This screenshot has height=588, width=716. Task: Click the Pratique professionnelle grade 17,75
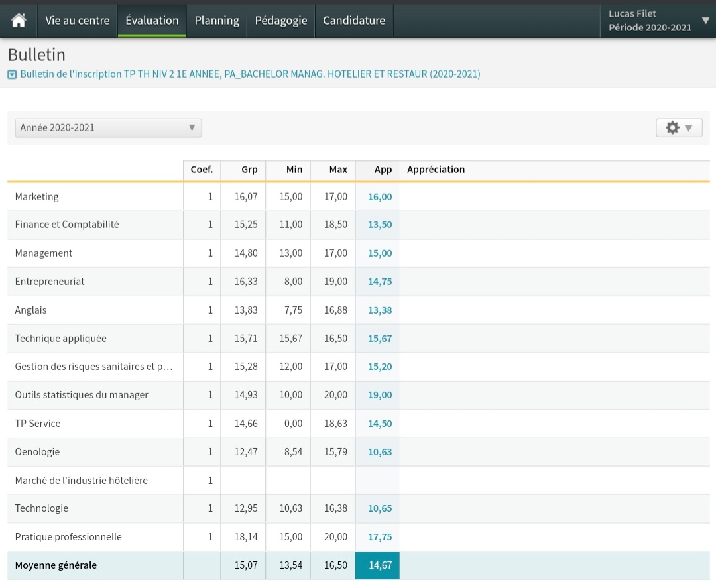coord(379,537)
